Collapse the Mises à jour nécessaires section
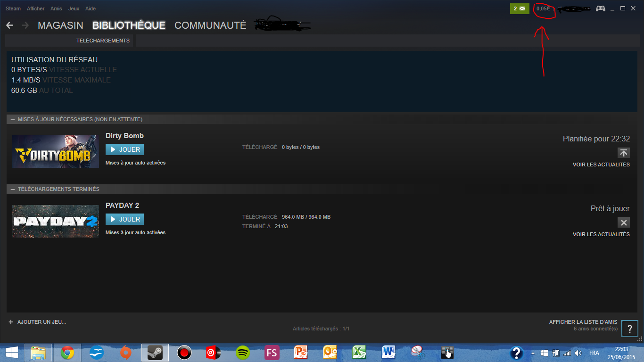 click(x=13, y=119)
